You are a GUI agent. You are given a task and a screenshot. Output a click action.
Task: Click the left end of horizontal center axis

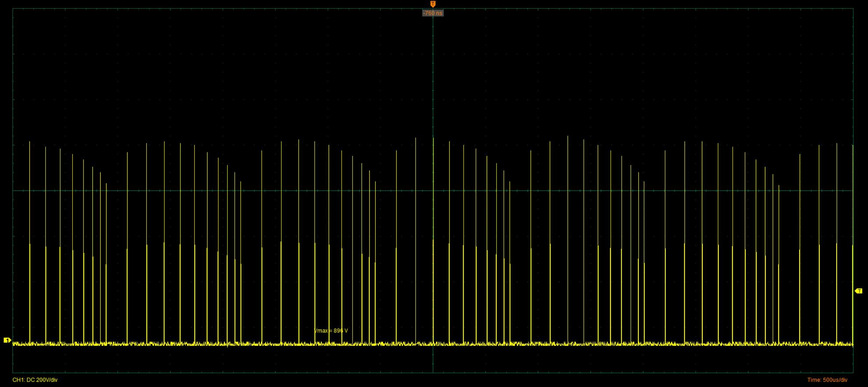click(13, 191)
